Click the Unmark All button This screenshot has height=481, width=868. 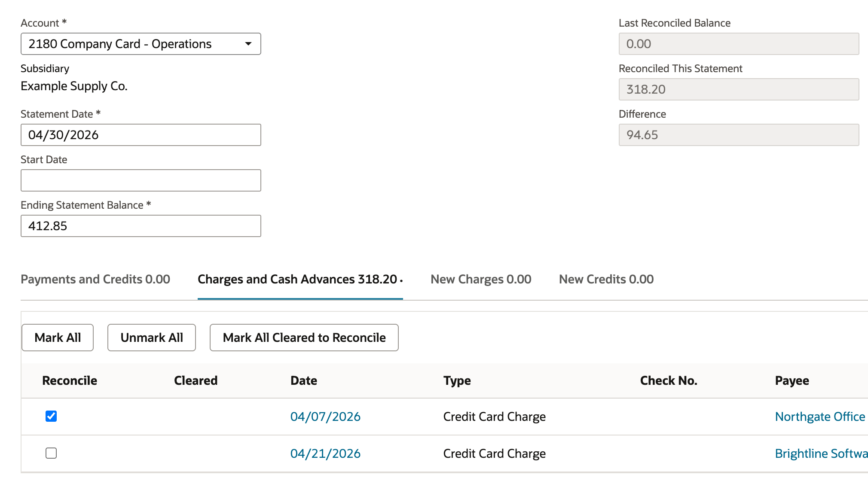click(x=152, y=338)
